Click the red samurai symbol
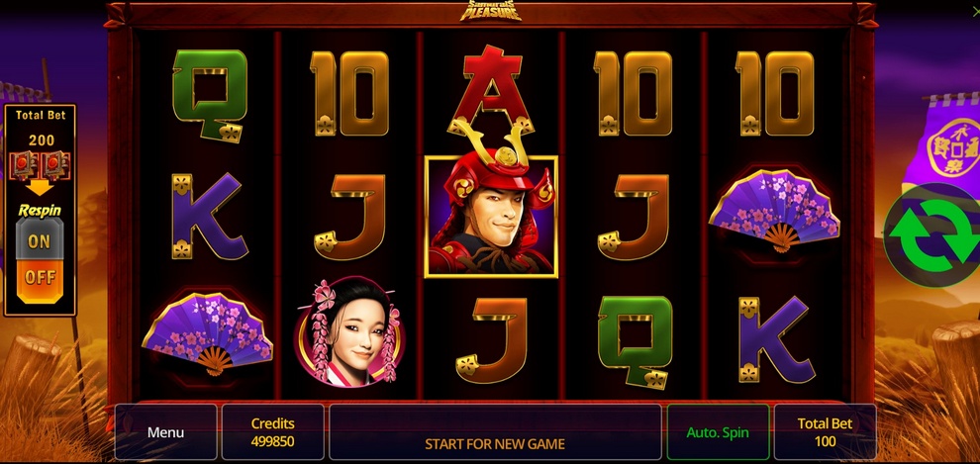Viewport: 980px width, 464px height. tap(491, 216)
